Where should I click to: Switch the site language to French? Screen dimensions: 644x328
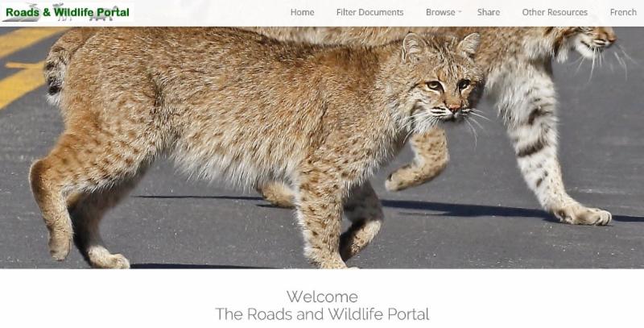point(623,12)
